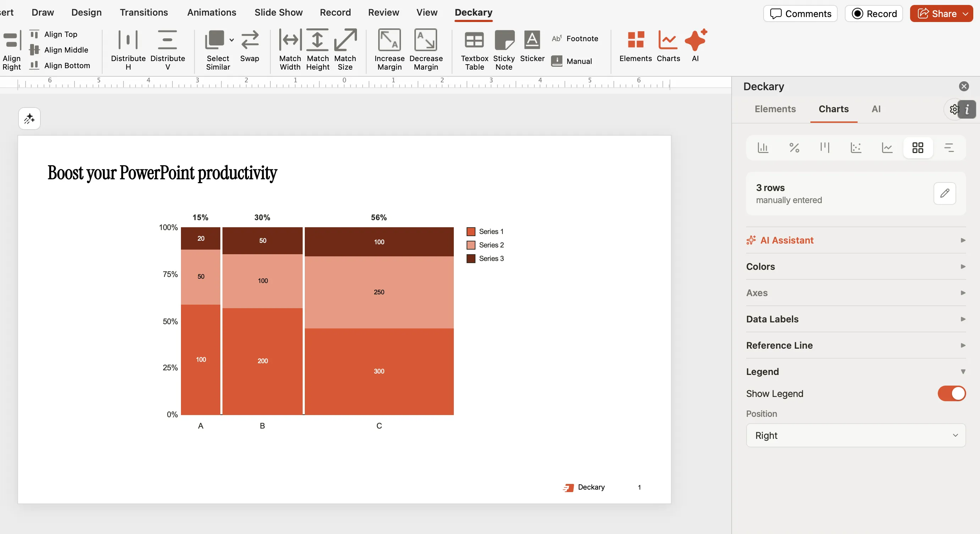
Task: Switch to the Charts tab in Deckary panel
Action: pos(833,109)
